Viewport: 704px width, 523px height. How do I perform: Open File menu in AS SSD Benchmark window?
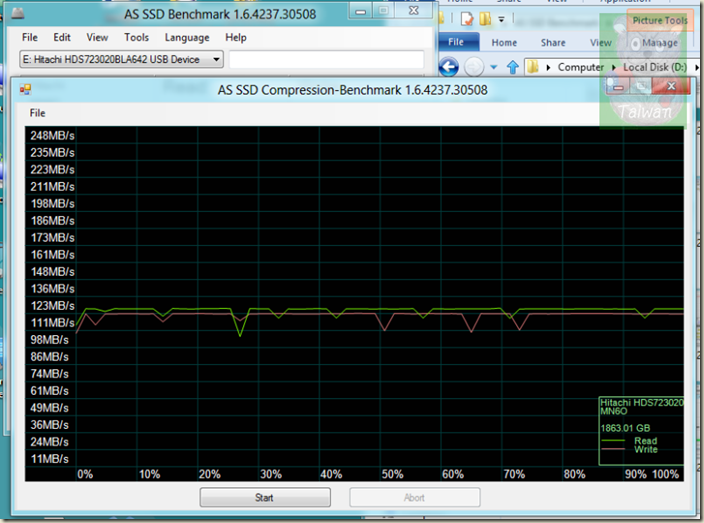30,37
